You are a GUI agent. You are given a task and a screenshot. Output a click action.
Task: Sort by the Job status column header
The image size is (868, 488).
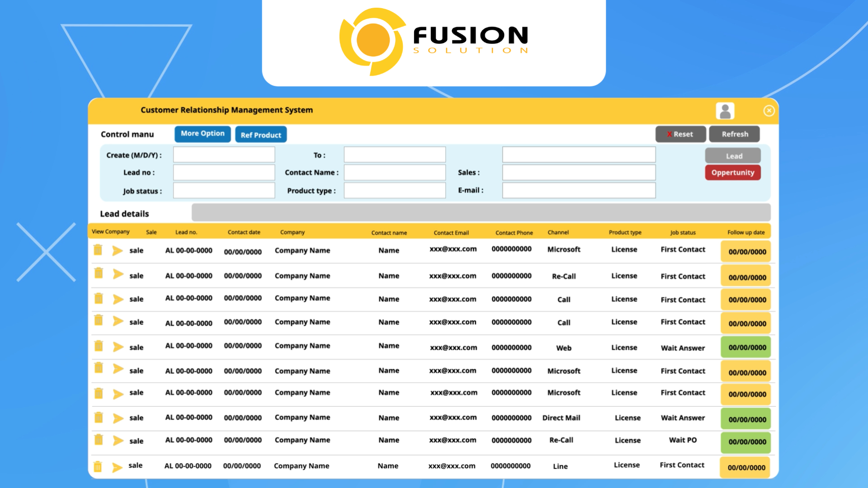point(683,232)
